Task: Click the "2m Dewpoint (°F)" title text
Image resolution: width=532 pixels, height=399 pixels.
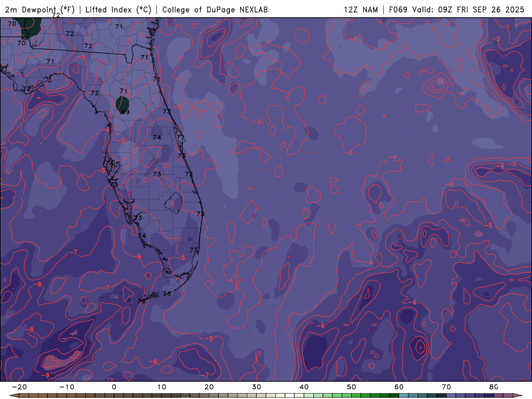Action: [x=40, y=9]
